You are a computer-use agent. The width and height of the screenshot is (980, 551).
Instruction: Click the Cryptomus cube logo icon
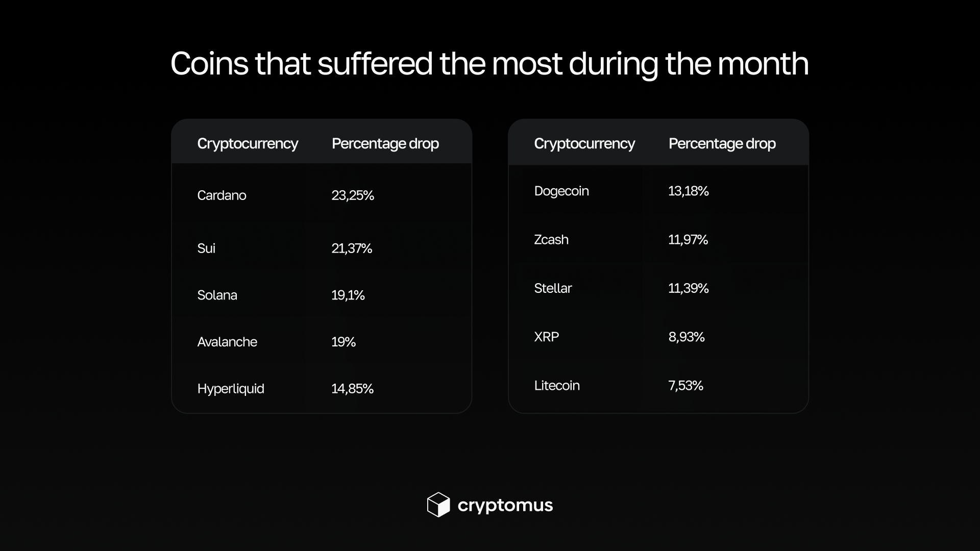tap(438, 505)
